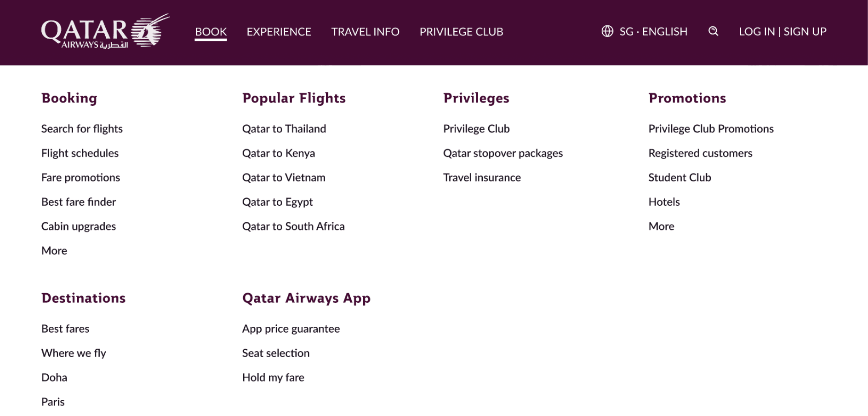
Task: Open Hold my fare link
Action: tap(273, 378)
